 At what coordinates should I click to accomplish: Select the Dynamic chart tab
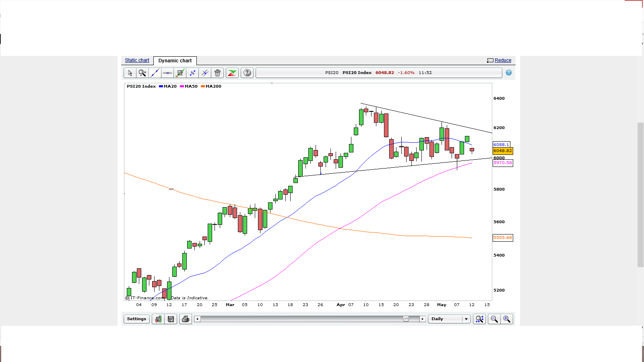coord(175,61)
